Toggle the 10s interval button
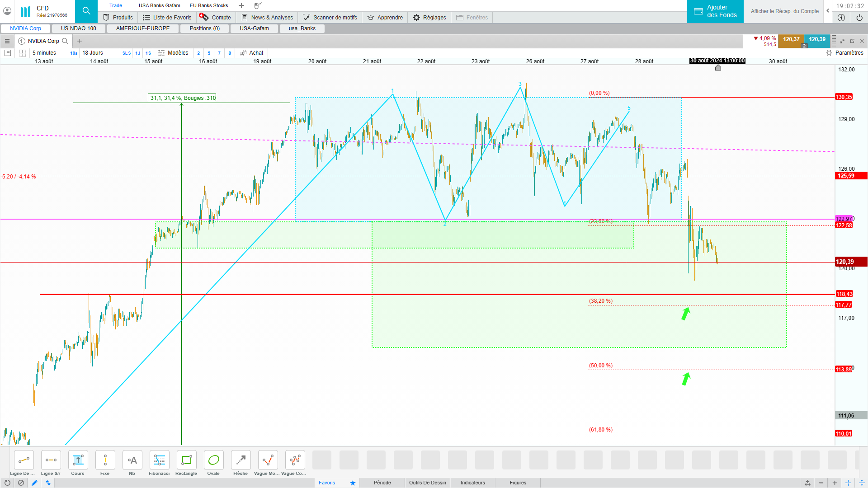Screen dimensions: 868x488 pos(74,53)
